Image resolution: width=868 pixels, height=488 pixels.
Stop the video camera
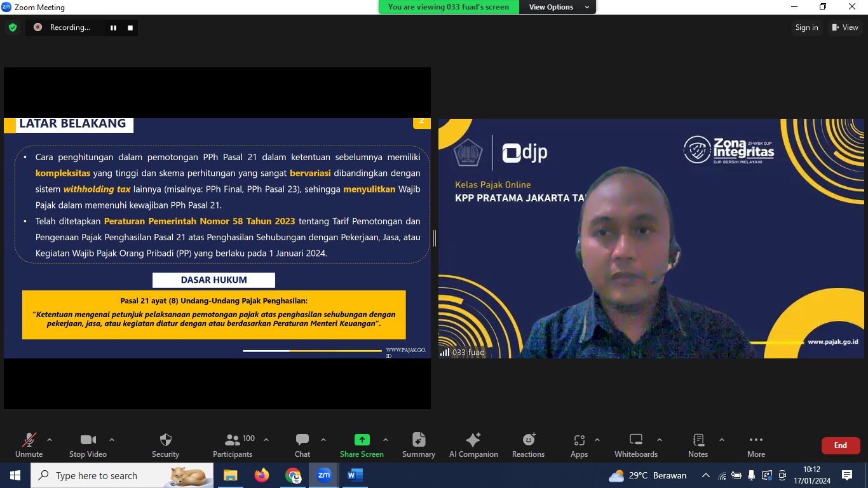88,445
